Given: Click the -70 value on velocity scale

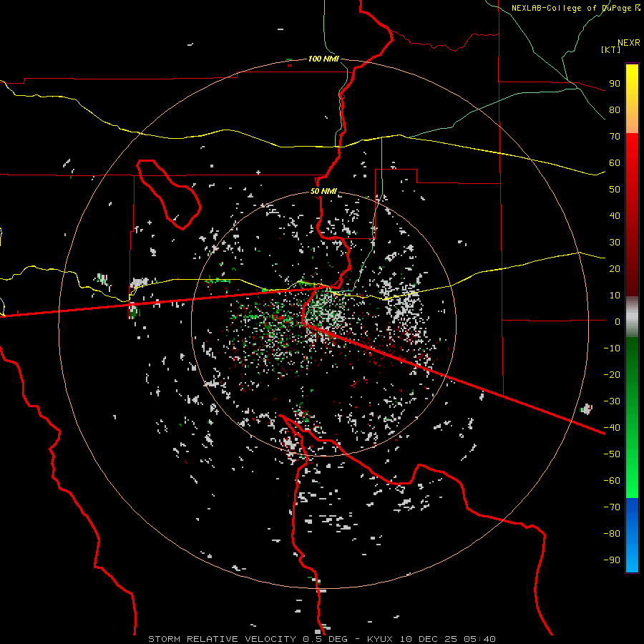Looking at the screenshot, I should click(612, 507).
